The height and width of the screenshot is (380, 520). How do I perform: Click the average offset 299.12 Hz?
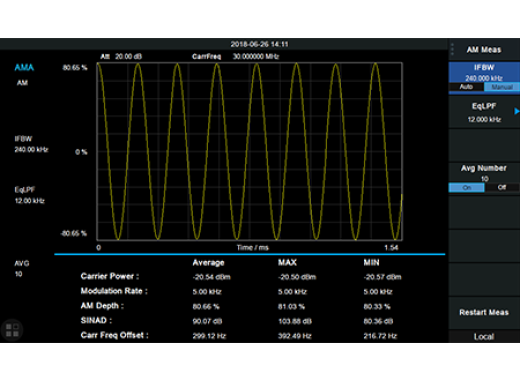[x=209, y=336]
